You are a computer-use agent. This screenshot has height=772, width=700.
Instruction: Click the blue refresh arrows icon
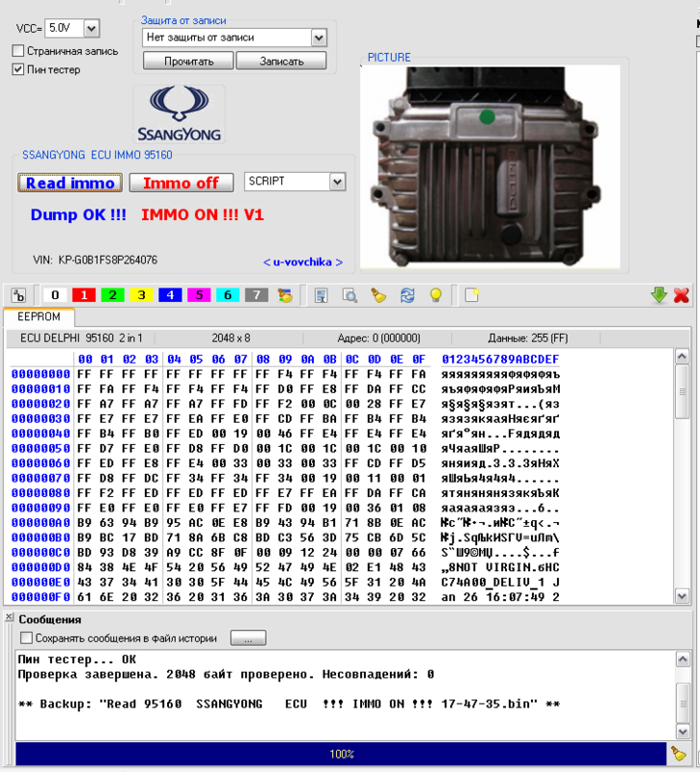pos(406,295)
